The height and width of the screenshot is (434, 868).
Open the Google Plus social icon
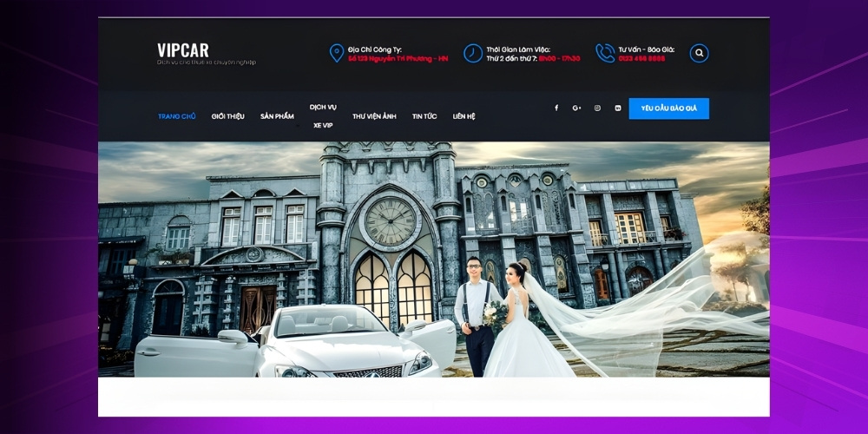click(576, 108)
